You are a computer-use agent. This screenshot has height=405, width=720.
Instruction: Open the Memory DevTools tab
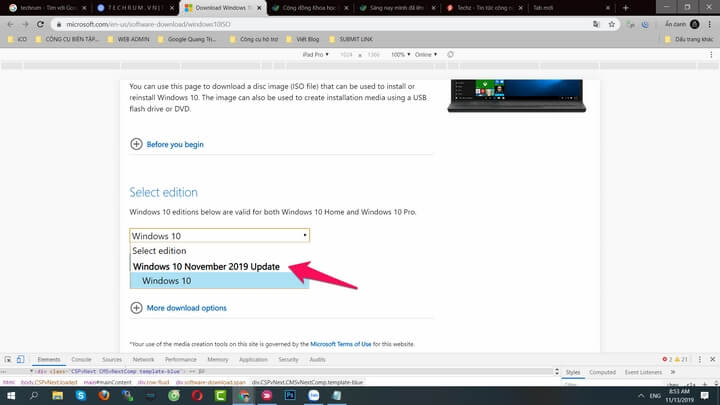(218, 360)
